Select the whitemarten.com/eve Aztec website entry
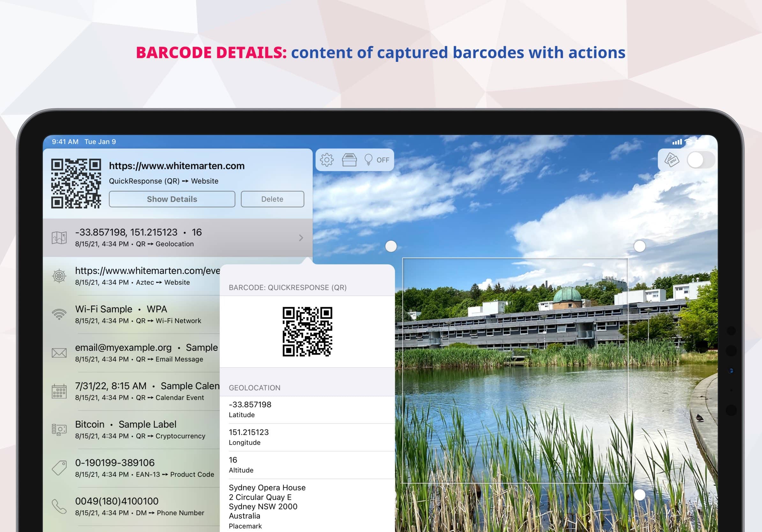The width and height of the screenshot is (762, 532). (131, 276)
